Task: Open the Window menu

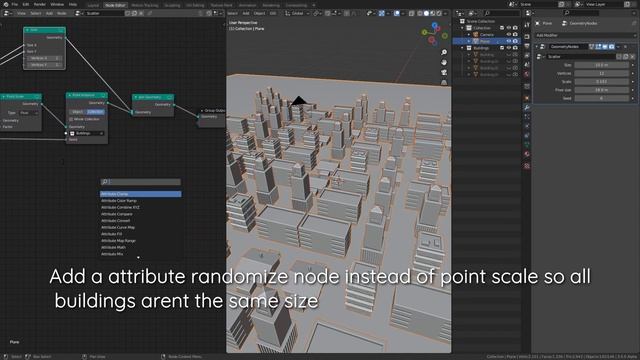Action: 57,4
